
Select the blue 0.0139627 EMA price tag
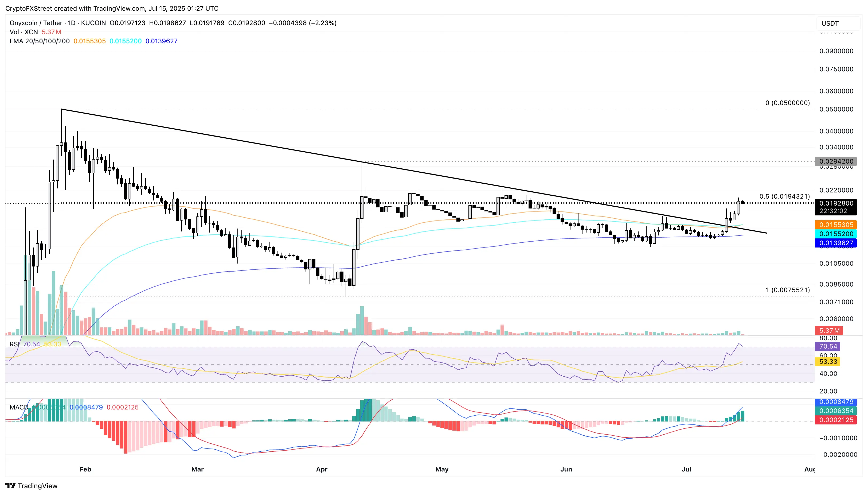(836, 243)
